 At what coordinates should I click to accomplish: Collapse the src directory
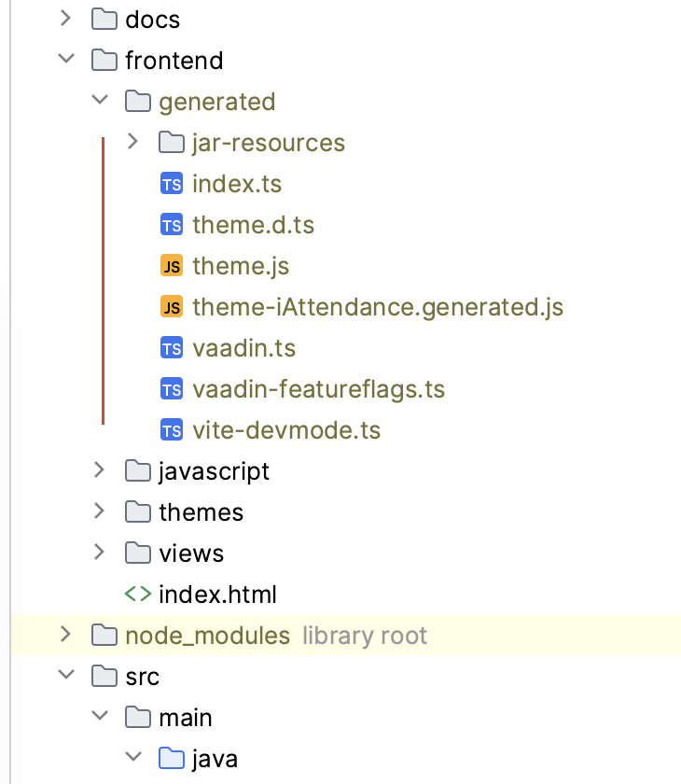[x=65, y=676]
